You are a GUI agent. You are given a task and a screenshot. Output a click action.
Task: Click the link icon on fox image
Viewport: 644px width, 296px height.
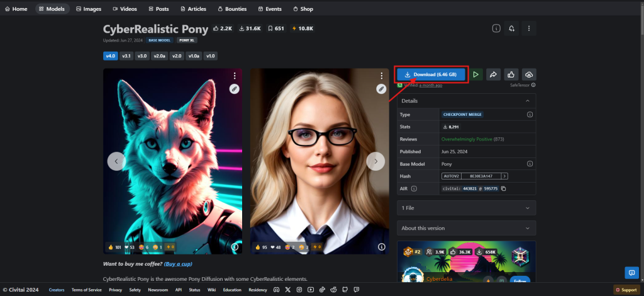pyautogui.click(x=234, y=89)
